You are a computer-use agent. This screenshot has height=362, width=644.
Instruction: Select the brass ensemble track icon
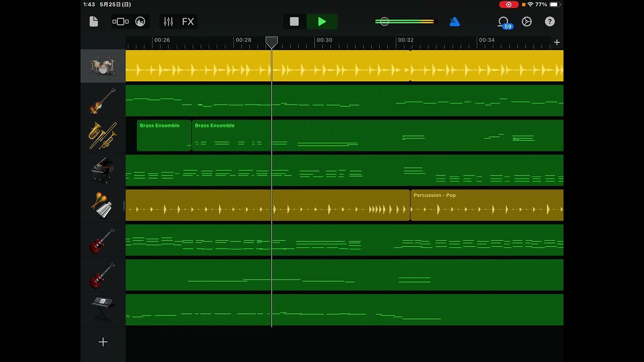point(103,135)
